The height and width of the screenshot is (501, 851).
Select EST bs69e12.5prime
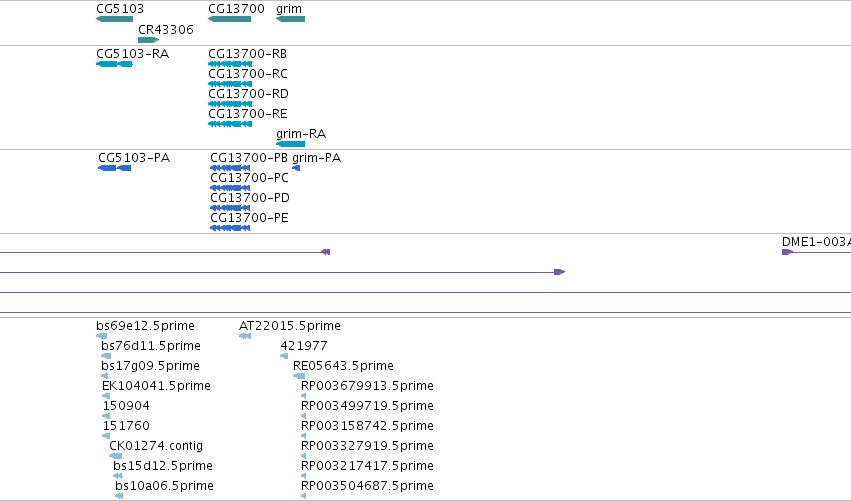pyautogui.click(x=145, y=326)
